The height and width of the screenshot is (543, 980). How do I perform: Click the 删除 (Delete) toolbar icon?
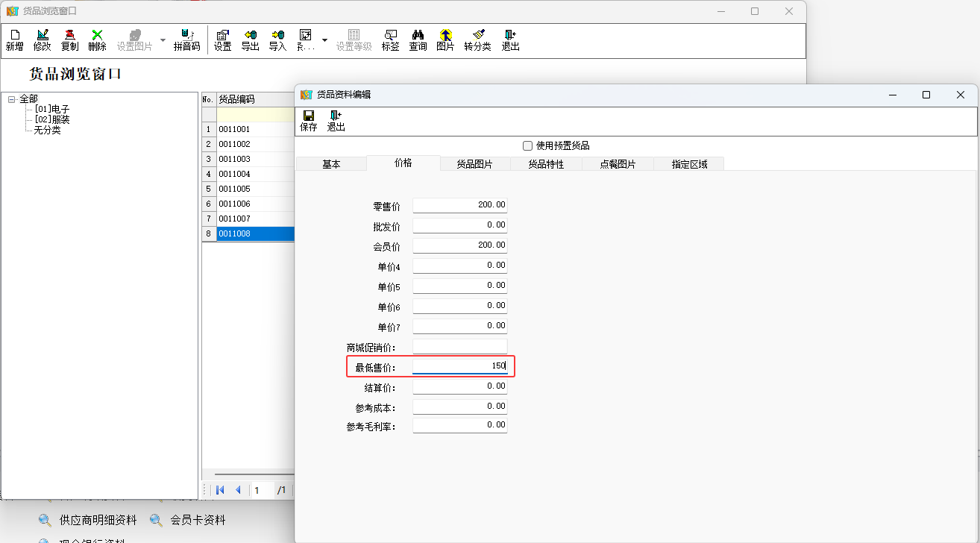(x=97, y=40)
